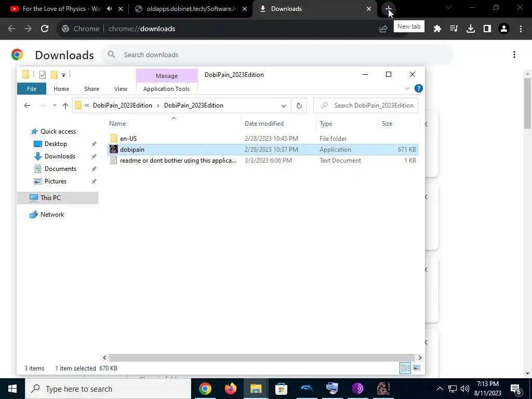Close the oldapps.dobinet.tech tab
Screen dimensions: 532x399
tap(245, 9)
